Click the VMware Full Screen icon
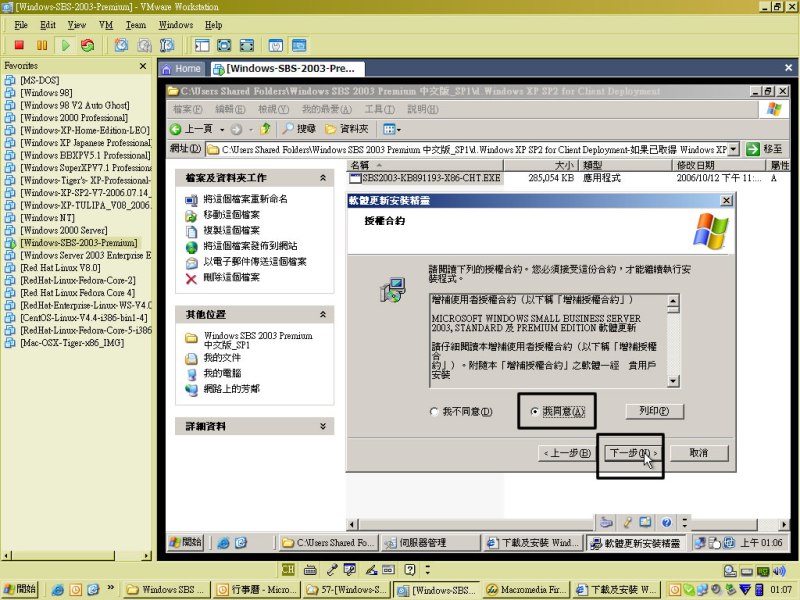Screen dimensions: 800x600 coord(224,45)
